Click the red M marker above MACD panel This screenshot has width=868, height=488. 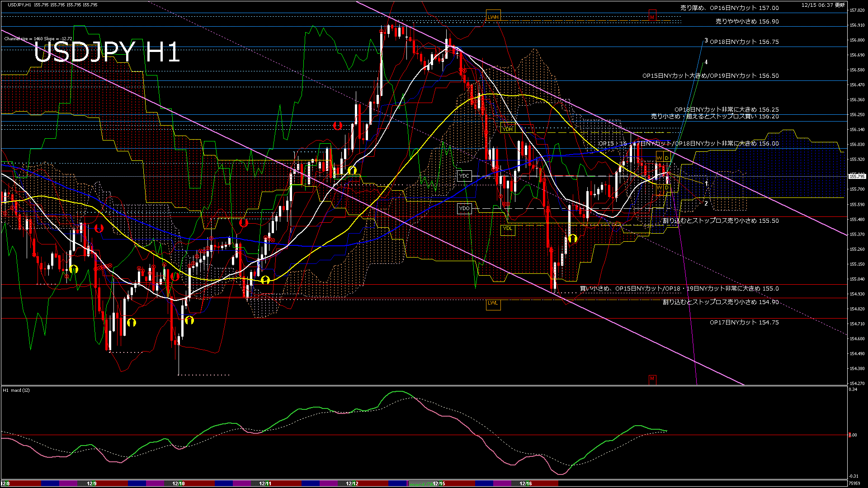coord(652,378)
